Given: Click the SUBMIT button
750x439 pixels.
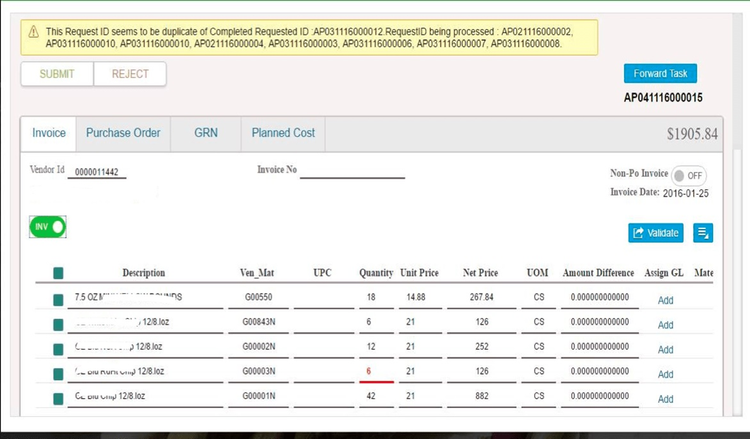Looking at the screenshot, I should pos(57,74).
